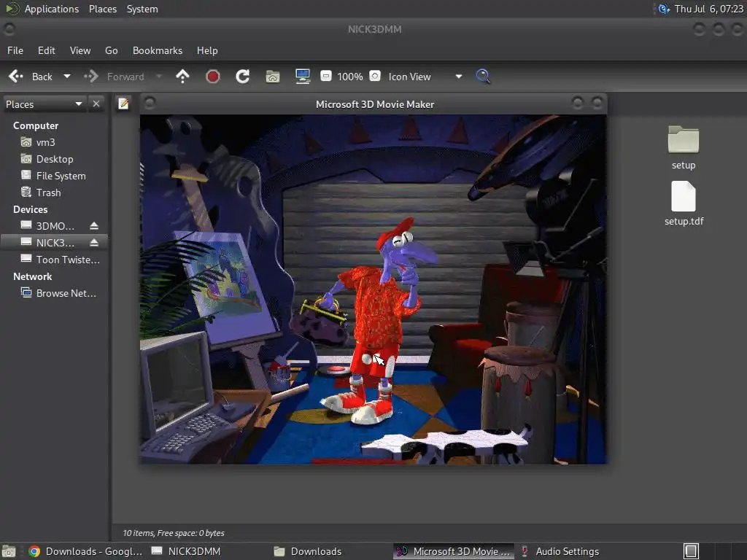Open the View menu
Image resolution: width=747 pixels, height=560 pixels.
click(80, 50)
